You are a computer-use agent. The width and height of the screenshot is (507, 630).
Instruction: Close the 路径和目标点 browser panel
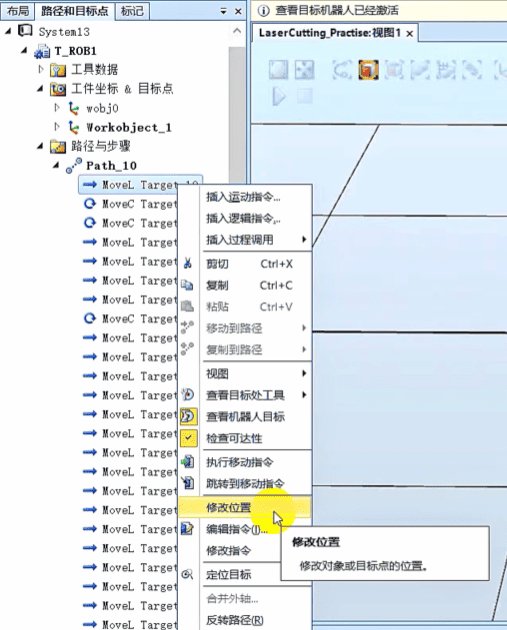[238, 12]
